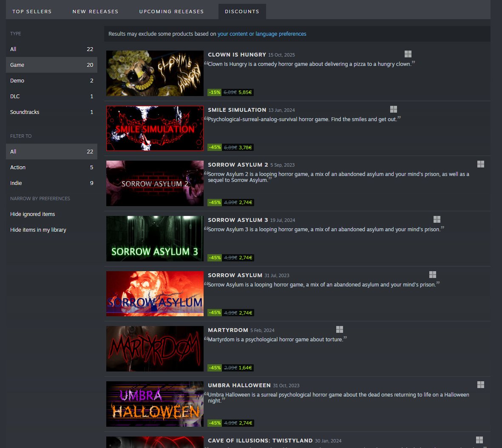Open Clown Is Hungry capsule image
The height and width of the screenshot is (448, 502).
pyautogui.click(x=155, y=74)
